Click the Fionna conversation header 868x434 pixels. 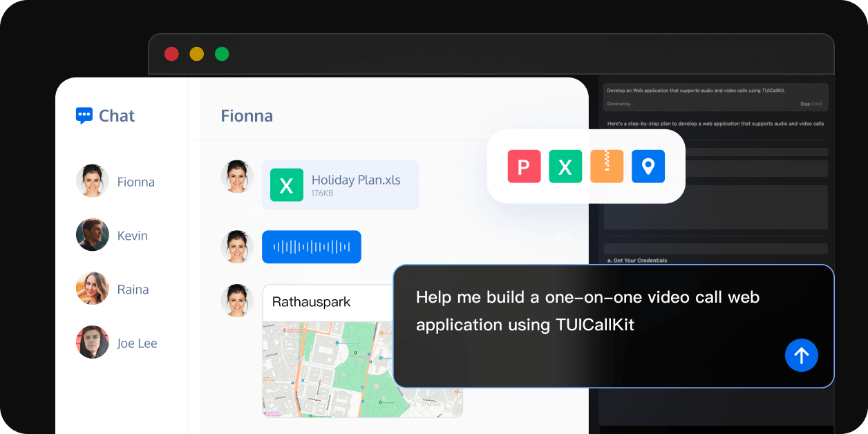(x=247, y=116)
